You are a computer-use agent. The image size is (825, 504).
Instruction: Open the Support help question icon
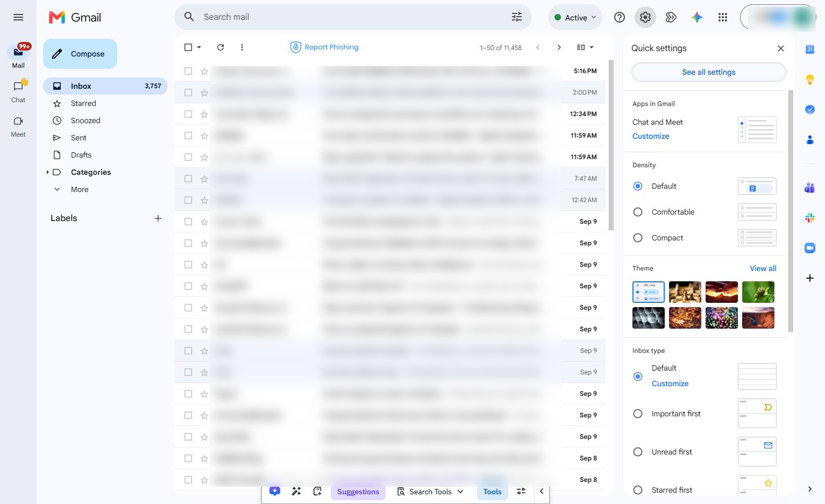click(x=620, y=17)
